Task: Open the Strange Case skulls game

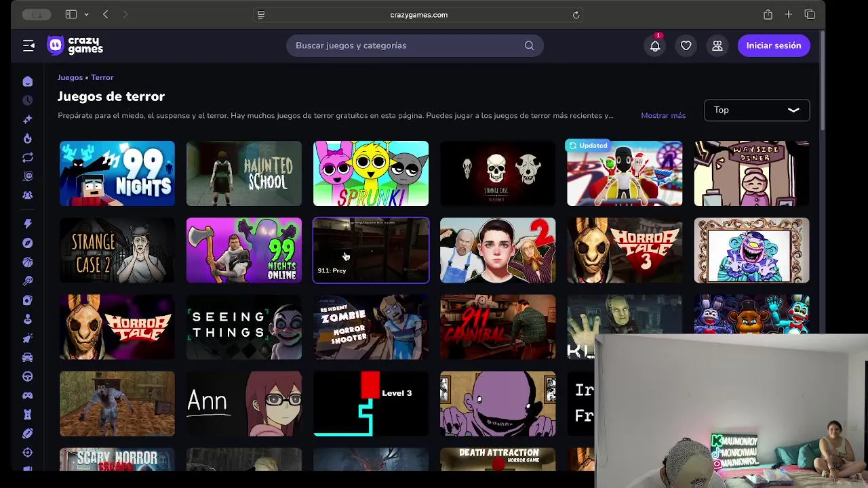Action: tap(498, 174)
